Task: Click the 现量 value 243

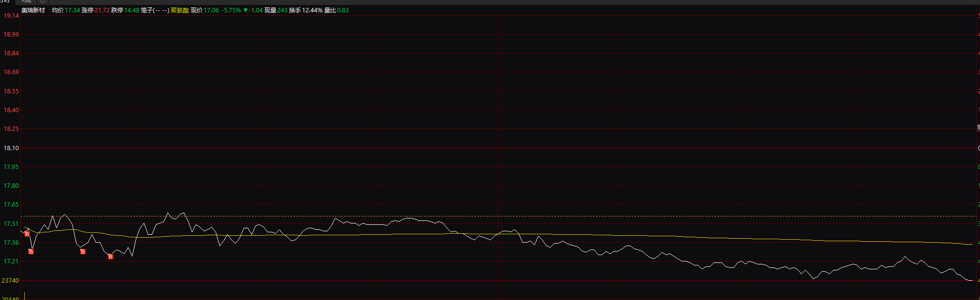Action: 283,10
